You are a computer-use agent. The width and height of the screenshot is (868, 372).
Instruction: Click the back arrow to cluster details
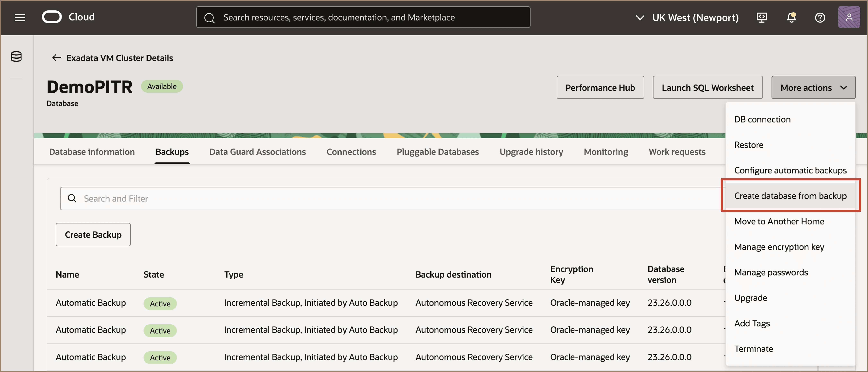coord(57,58)
